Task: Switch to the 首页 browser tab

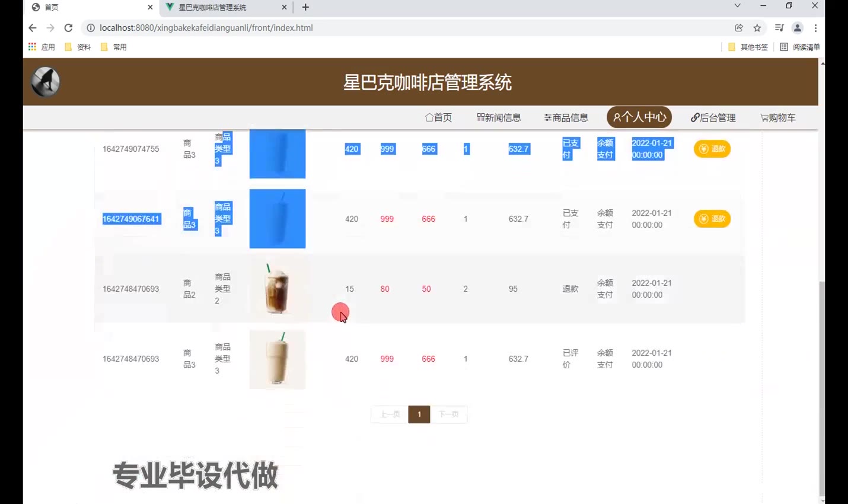Action: [92, 7]
